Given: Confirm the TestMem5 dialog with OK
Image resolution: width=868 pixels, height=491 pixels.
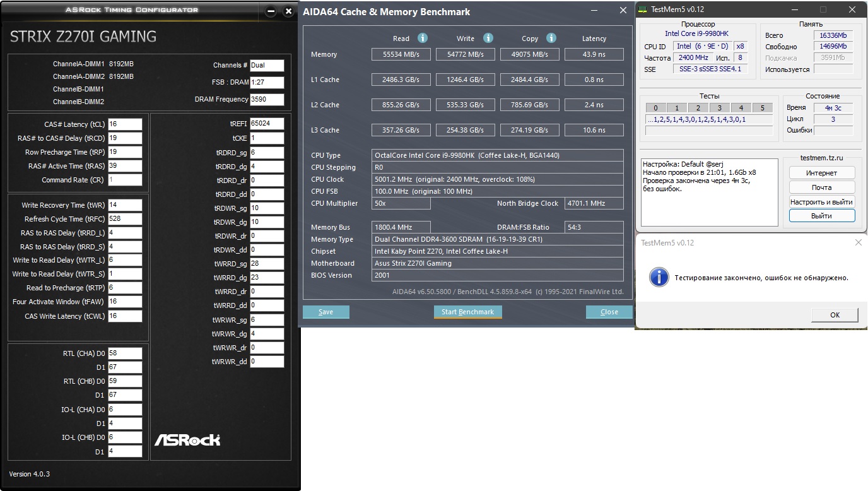Looking at the screenshot, I should click(835, 315).
